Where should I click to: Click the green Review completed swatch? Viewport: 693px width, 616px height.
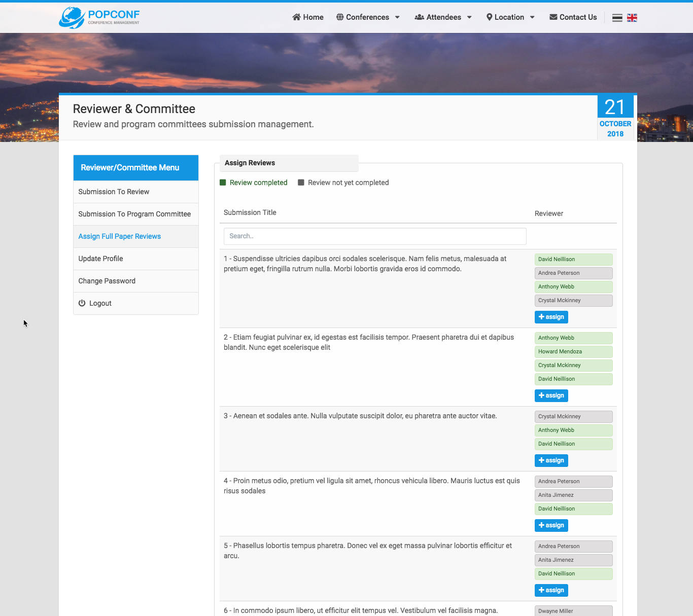[223, 183]
